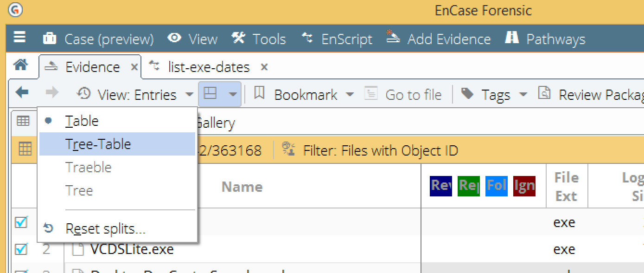Open the EnScript menu
This screenshot has height=273, width=644.
(337, 39)
